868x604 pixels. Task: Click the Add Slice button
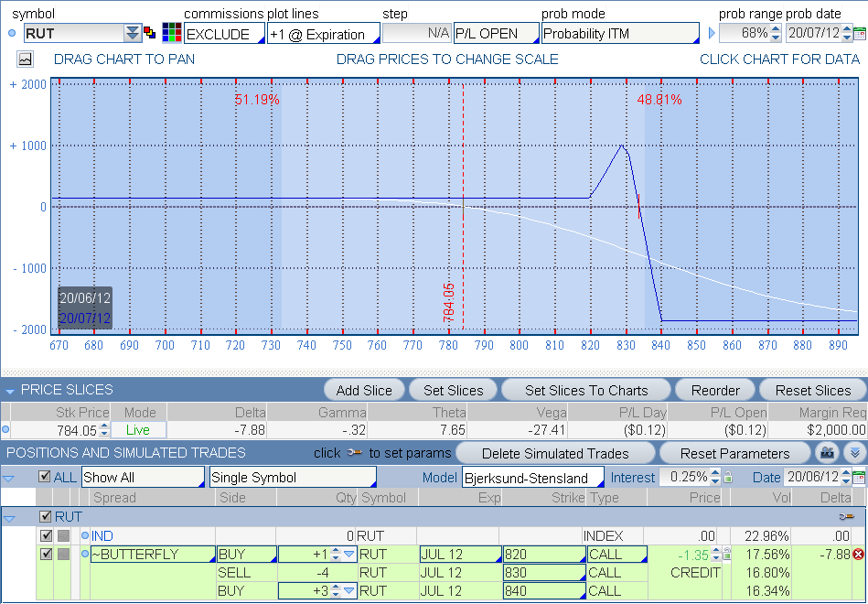pyautogui.click(x=363, y=391)
